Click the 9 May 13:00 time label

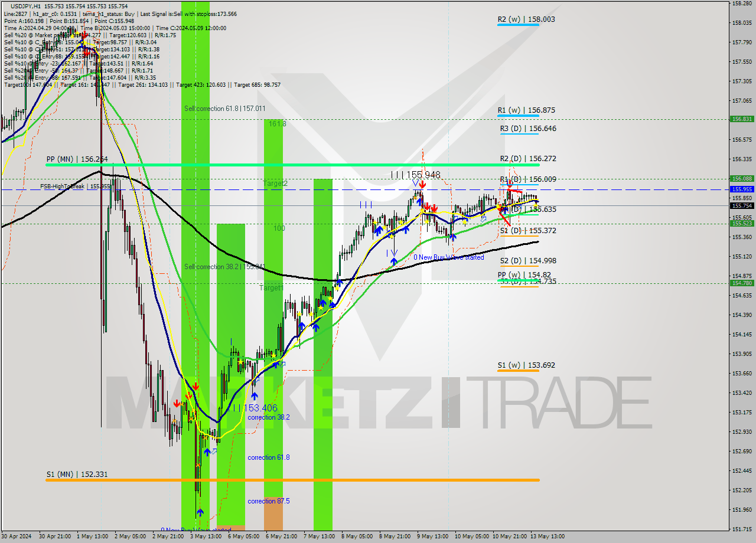433,537
